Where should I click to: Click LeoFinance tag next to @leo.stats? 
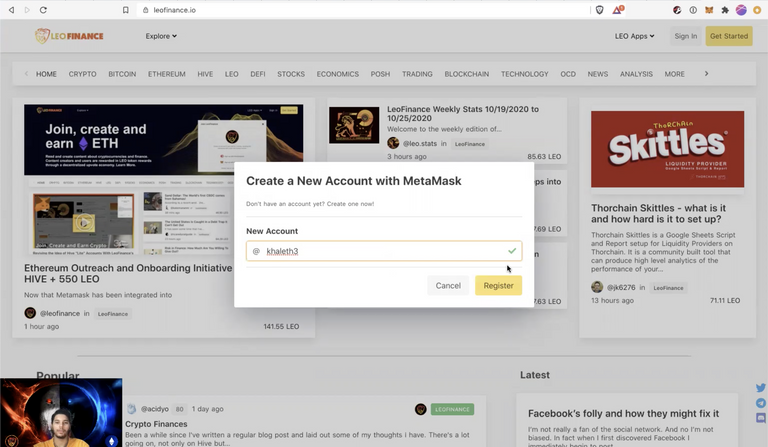coord(470,144)
